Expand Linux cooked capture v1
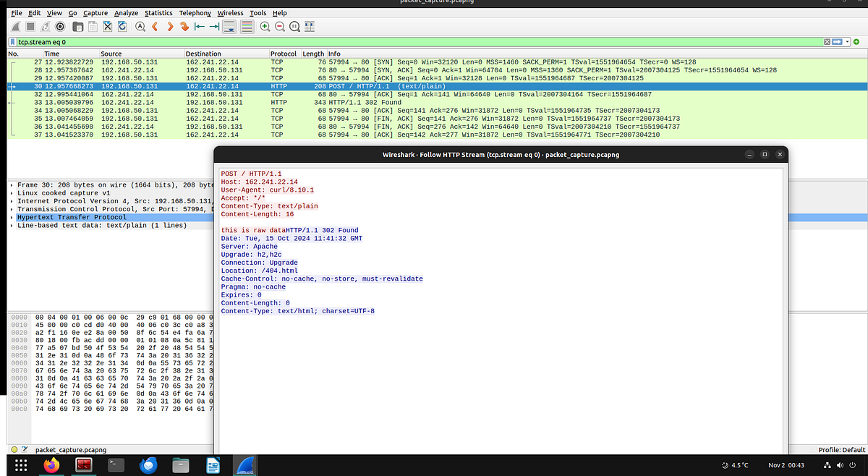The image size is (868, 476). pyautogui.click(x=10, y=193)
